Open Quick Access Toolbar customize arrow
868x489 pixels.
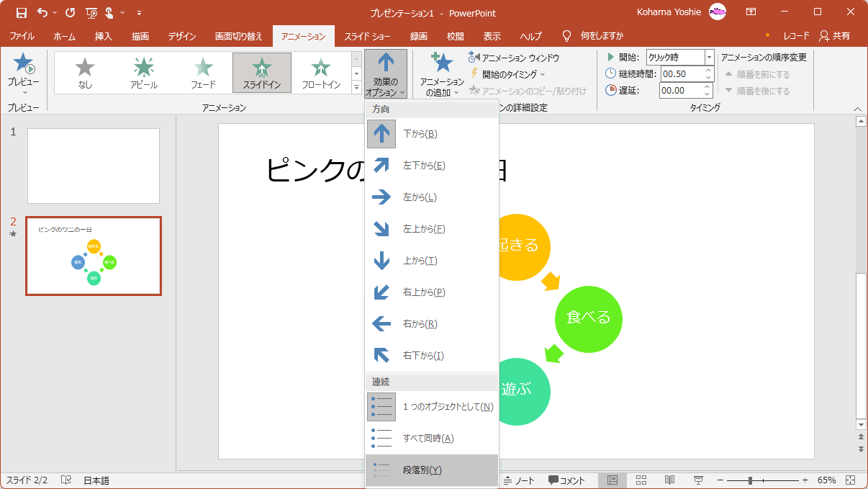[139, 12]
